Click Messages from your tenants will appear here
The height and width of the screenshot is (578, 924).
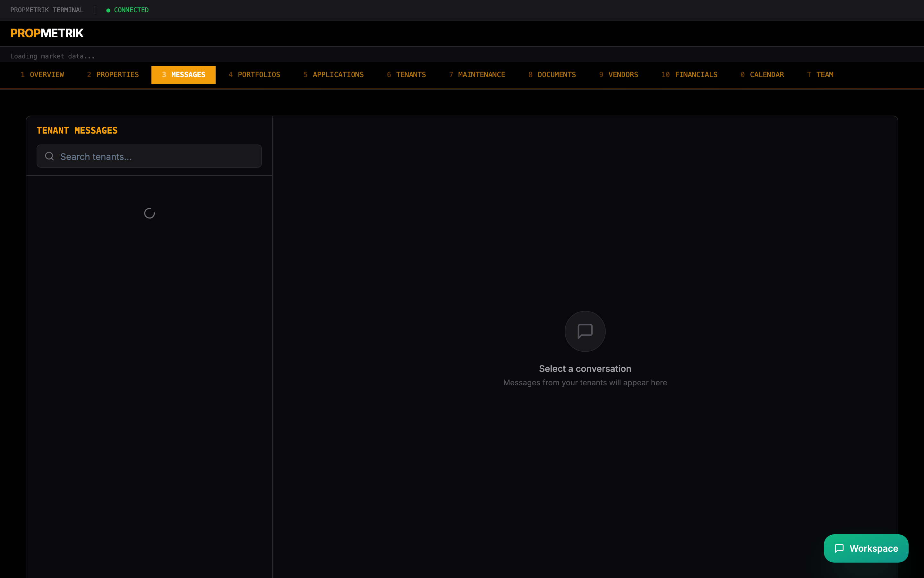coord(585,383)
